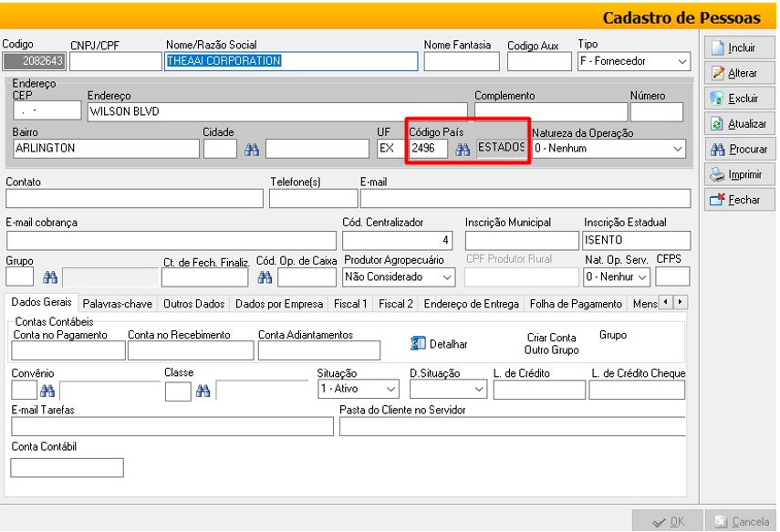Click the Procurar search button
780x532 pixels.
coord(735,150)
